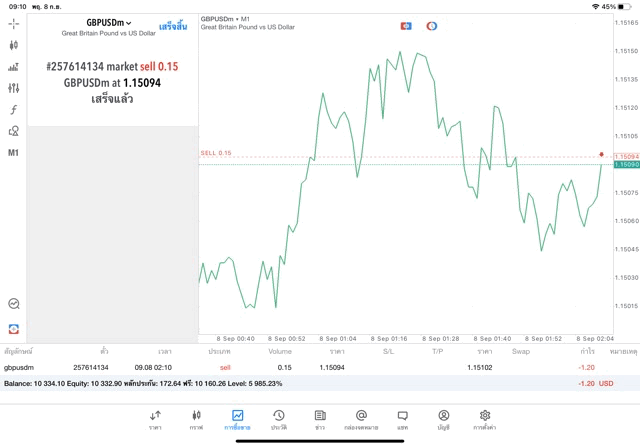Open the Account tab with person icon

pyautogui.click(x=444, y=420)
